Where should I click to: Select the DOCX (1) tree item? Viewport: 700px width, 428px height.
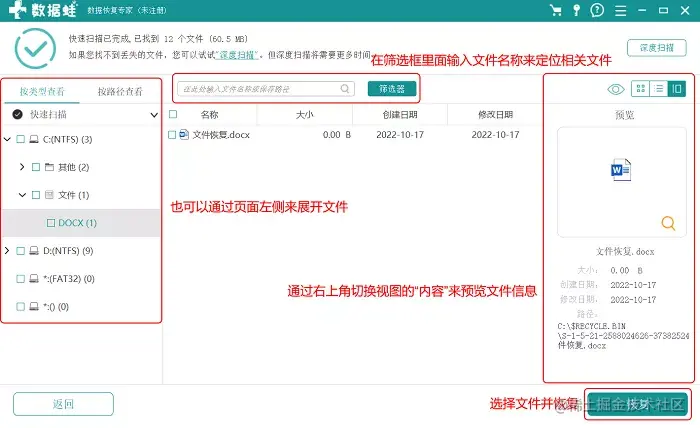78,223
